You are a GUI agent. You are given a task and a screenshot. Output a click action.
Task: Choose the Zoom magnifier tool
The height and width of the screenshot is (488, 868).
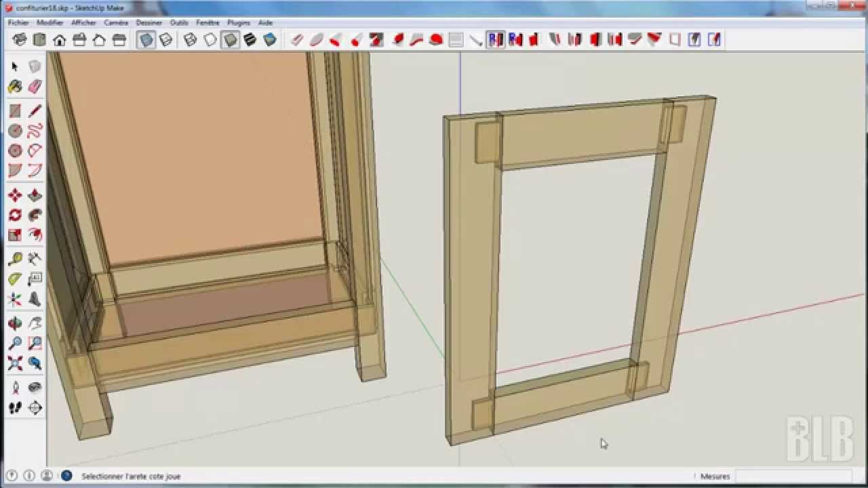tap(15, 343)
